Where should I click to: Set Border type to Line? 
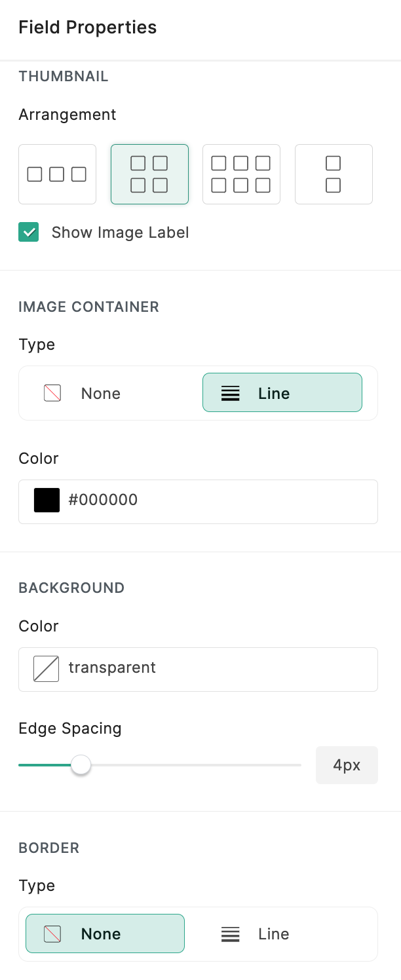pyautogui.click(x=282, y=933)
